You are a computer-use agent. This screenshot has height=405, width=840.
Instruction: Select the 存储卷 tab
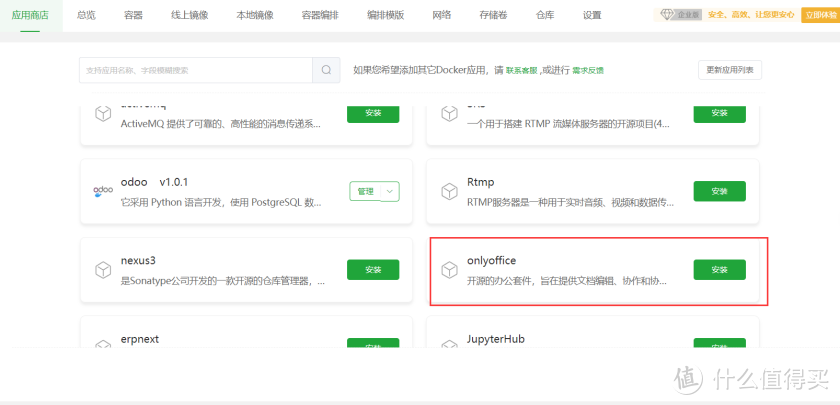pyautogui.click(x=493, y=15)
